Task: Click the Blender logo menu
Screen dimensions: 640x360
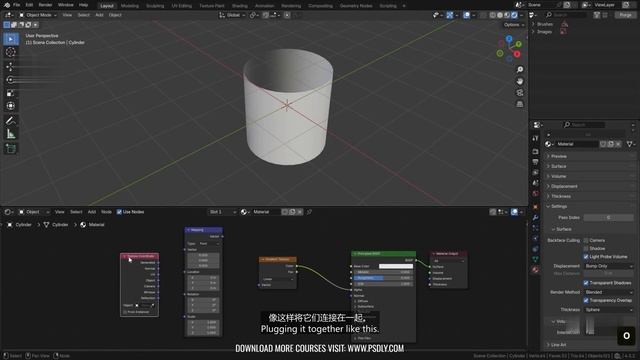Action: point(7,5)
